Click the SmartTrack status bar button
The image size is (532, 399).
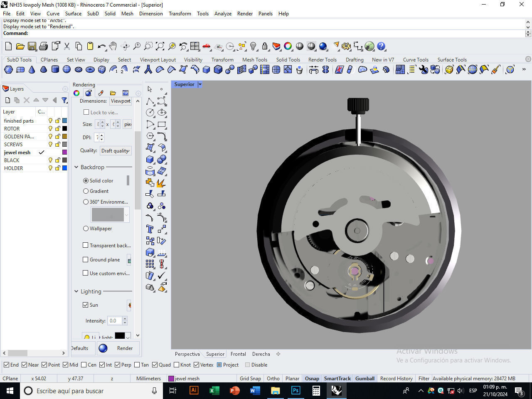[337, 378]
